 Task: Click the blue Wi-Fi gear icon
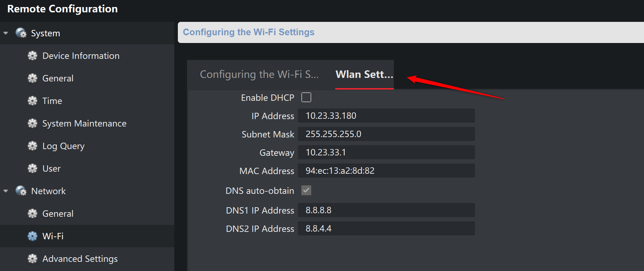point(32,236)
